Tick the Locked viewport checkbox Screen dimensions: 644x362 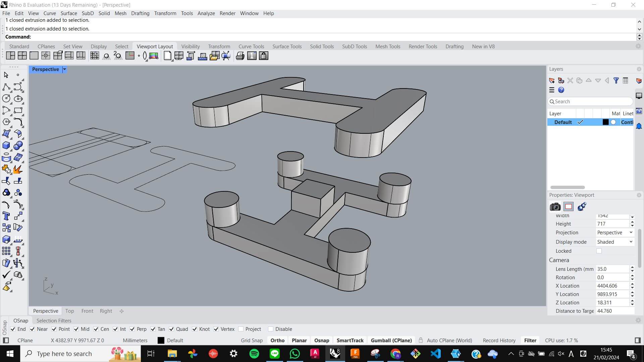(x=599, y=251)
